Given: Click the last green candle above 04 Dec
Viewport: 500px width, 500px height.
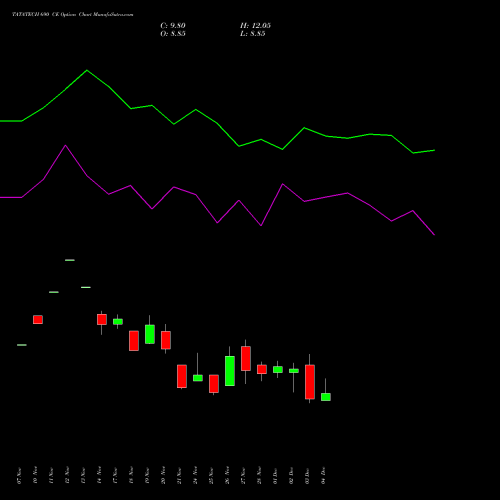Looking at the screenshot, I should pos(326,397).
